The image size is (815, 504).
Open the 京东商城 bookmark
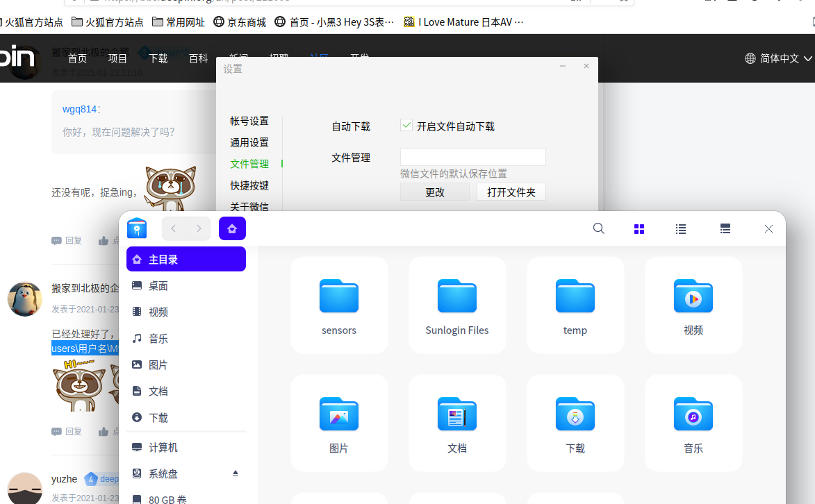(x=240, y=22)
